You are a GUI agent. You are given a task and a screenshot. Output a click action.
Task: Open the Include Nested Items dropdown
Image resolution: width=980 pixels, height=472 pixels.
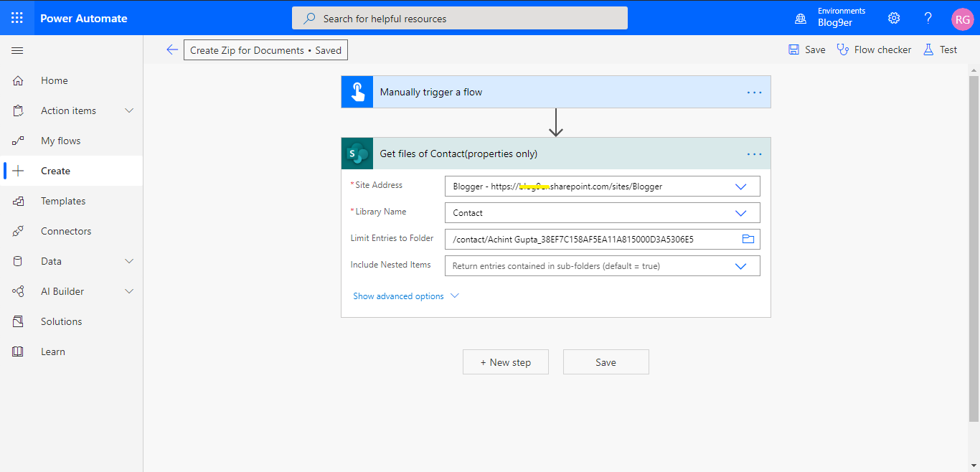coord(740,265)
